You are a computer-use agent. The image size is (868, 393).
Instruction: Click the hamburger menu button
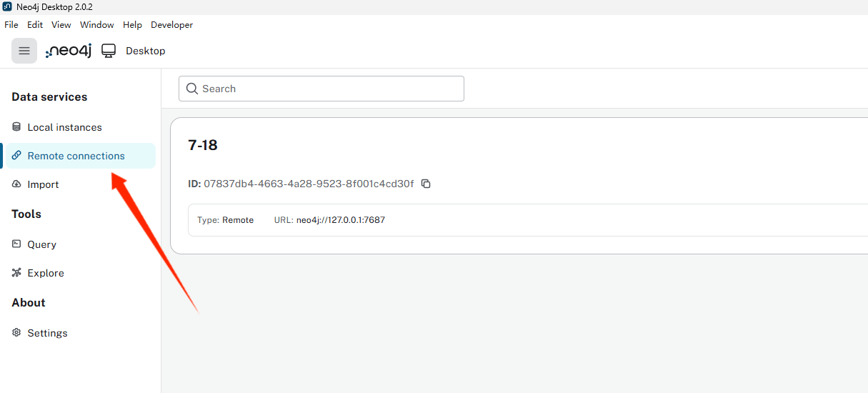pyautogui.click(x=24, y=51)
